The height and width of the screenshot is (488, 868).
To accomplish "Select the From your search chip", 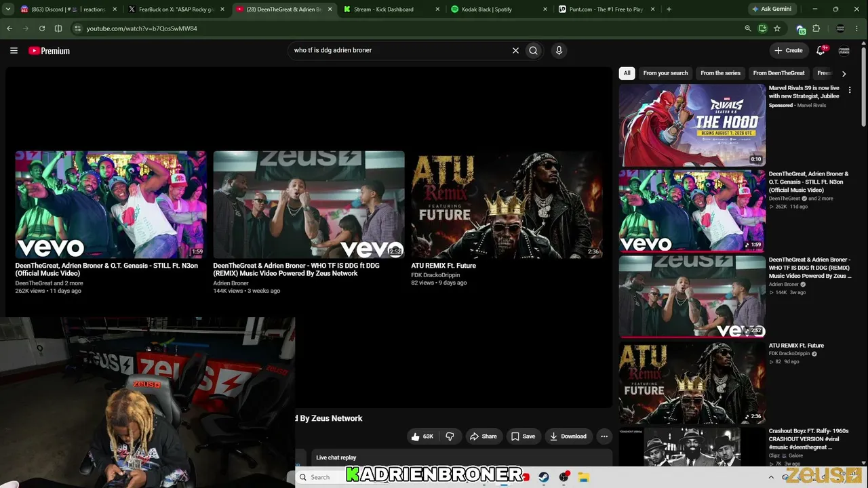I will coord(665,73).
